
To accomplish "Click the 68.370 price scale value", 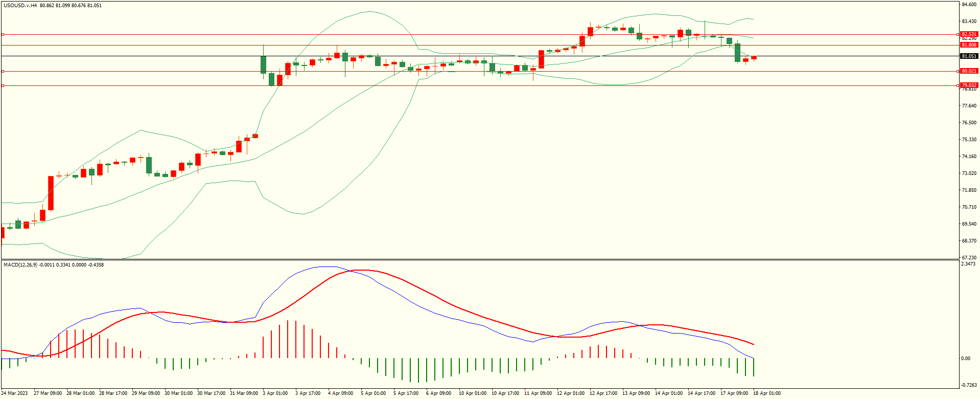I will [969, 241].
